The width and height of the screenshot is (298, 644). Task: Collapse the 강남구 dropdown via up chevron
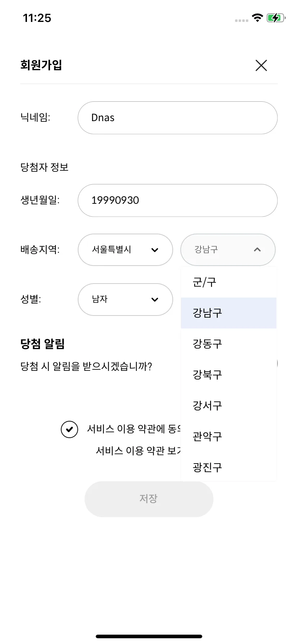(x=257, y=249)
